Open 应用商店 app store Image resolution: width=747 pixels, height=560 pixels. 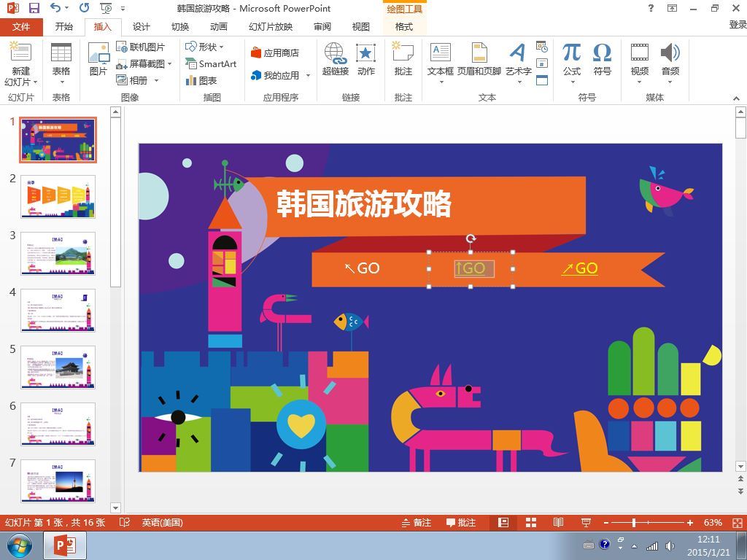coord(274,52)
